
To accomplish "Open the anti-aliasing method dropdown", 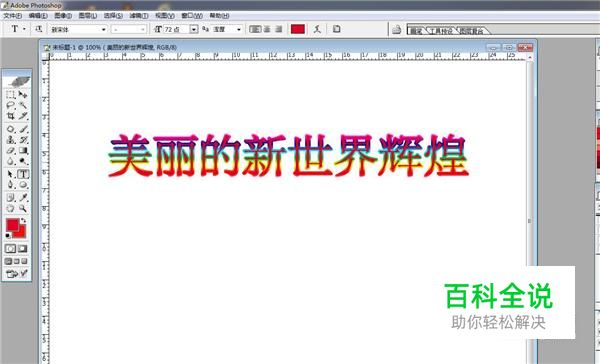I will tap(227, 29).
